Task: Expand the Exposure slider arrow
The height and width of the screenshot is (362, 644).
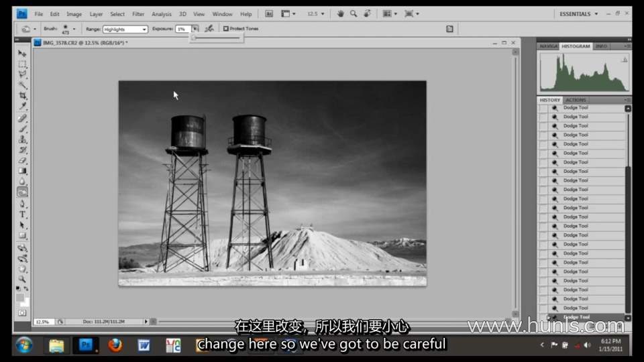Action: (x=195, y=29)
